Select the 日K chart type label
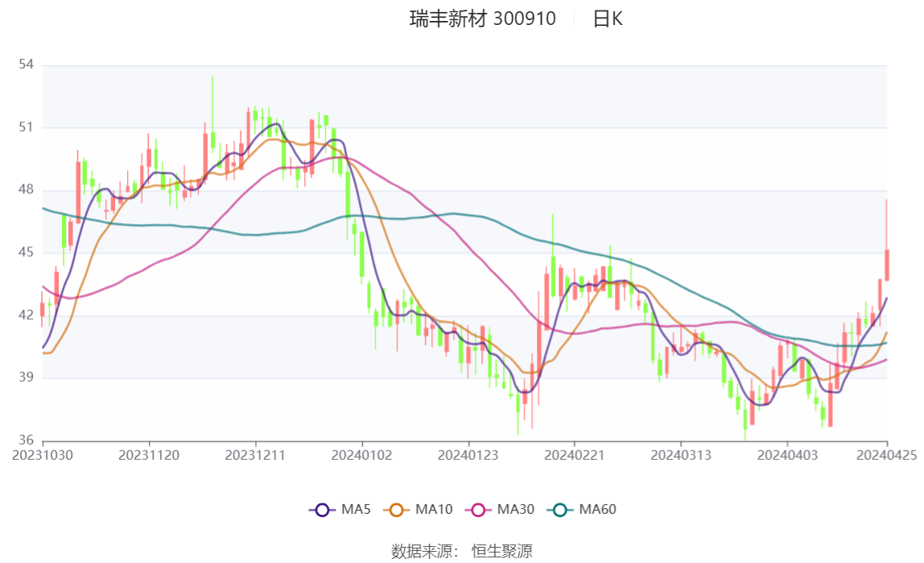The width and height of the screenshot is (924, 563). pyautogui.click(x=608, y=19)
